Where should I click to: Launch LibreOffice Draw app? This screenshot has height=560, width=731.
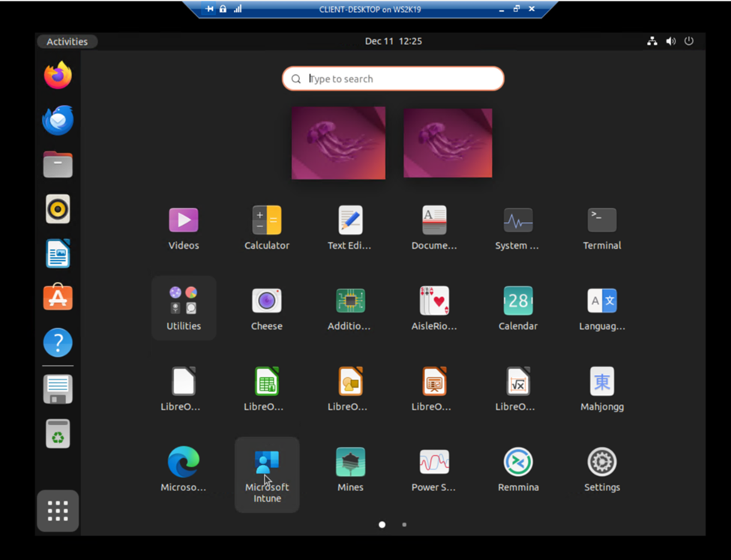pos(350,388)
